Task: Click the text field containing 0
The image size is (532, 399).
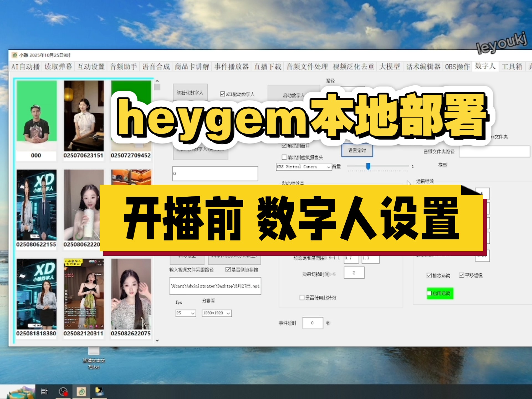Action: click(x=215, y=174)
